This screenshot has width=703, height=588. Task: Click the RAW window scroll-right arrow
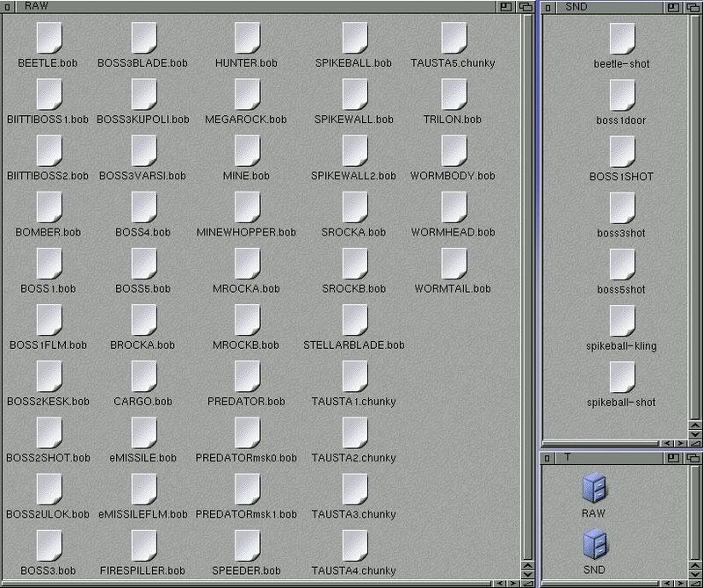[513, 582]
